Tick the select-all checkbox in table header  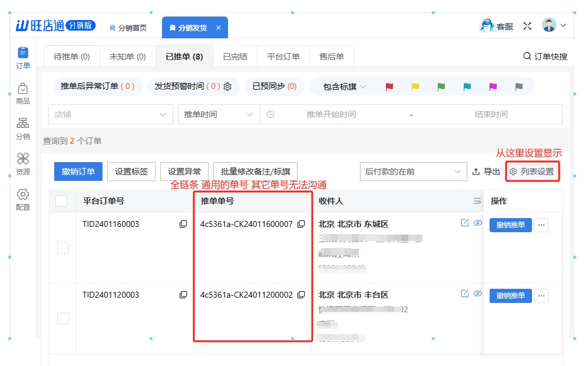61,201
